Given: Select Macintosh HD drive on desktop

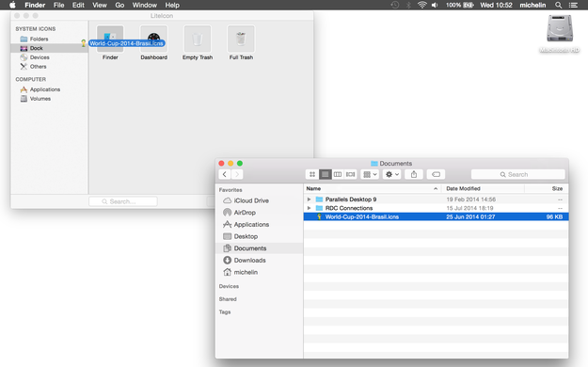Looking at the screenshot, I should (x=560, y=34).
